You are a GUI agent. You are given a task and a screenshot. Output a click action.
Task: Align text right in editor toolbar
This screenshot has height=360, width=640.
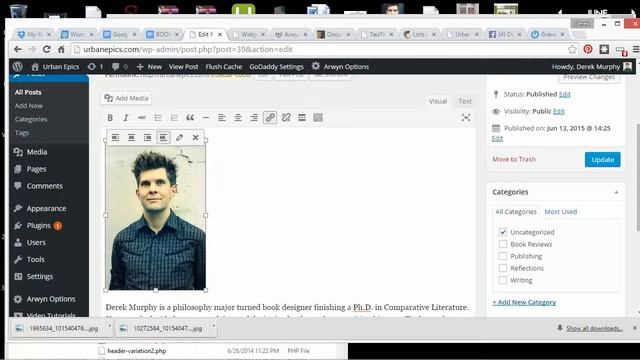[254, 118]
